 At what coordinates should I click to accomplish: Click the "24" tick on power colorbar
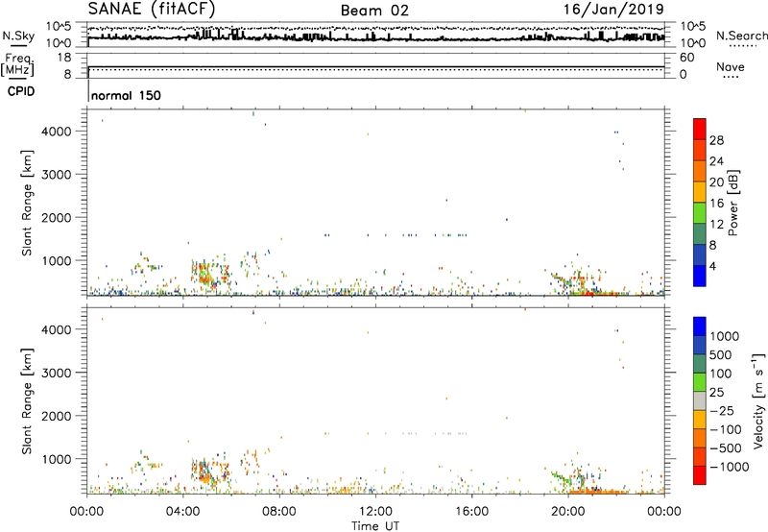[x=716, y=161]
